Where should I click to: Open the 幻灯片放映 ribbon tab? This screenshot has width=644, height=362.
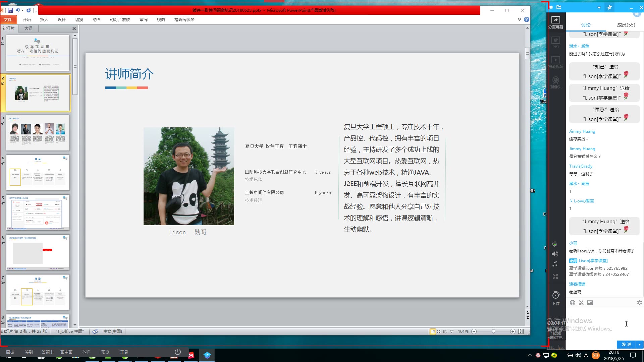tap(120, 19)
